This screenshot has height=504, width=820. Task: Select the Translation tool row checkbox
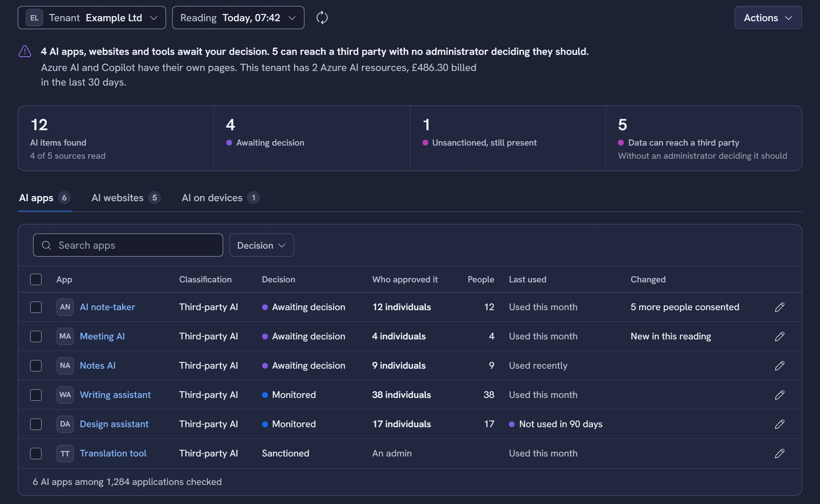[x=36, y=453]
